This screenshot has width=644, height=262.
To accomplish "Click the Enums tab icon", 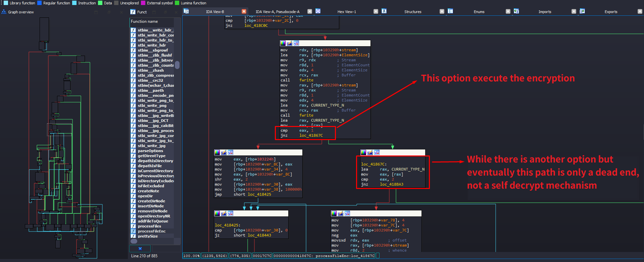I will [x=450, y=11].
